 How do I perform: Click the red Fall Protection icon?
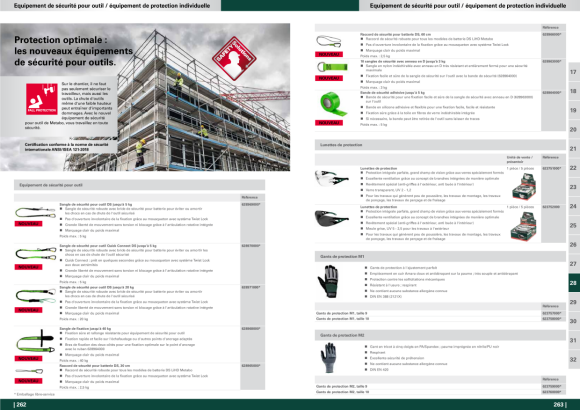pyautogui.click(x=42, y=99)
